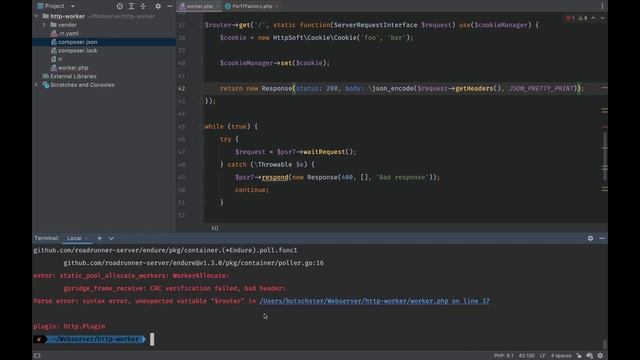This screenshot has height=360, width=640.
Task: Add a new terminal session
Action: click(99, 238)
